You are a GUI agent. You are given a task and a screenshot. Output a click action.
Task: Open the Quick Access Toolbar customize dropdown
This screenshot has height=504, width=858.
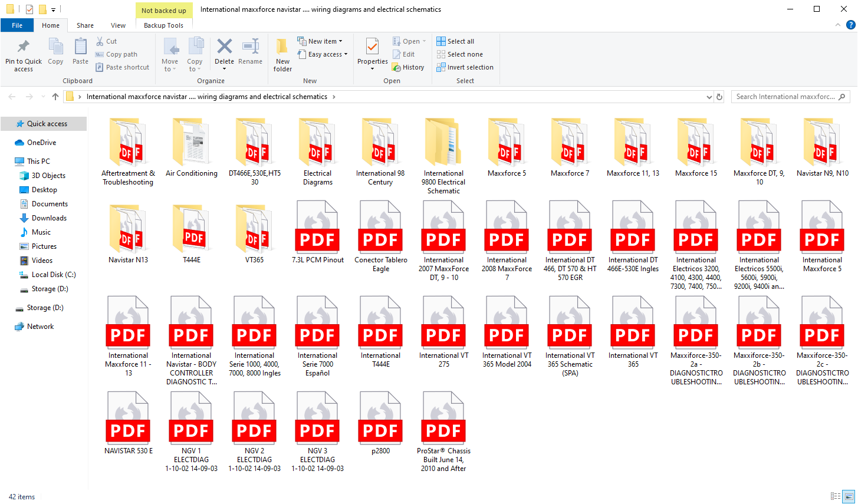pos(53,9)
